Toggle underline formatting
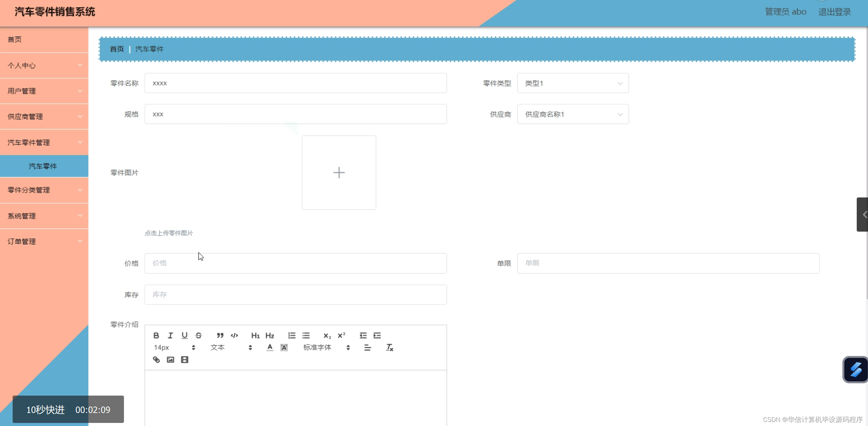Viewport: 868px width, 426px height. [184, 335]
